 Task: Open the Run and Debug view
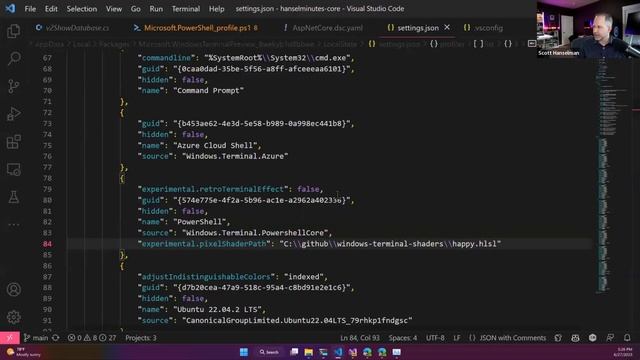[x=13, y=114]
